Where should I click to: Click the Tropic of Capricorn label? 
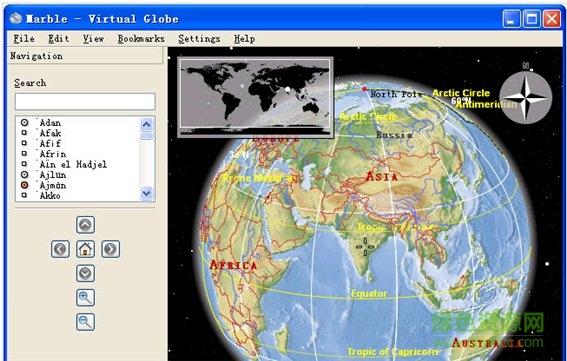point(393,352)
